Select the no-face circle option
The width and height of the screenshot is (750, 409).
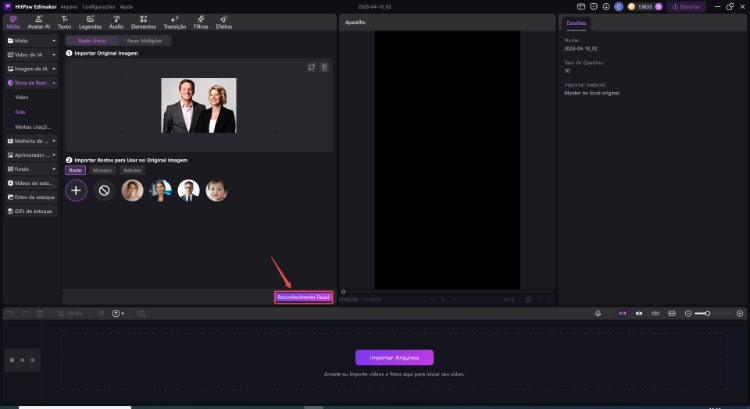tap(104, 190)
